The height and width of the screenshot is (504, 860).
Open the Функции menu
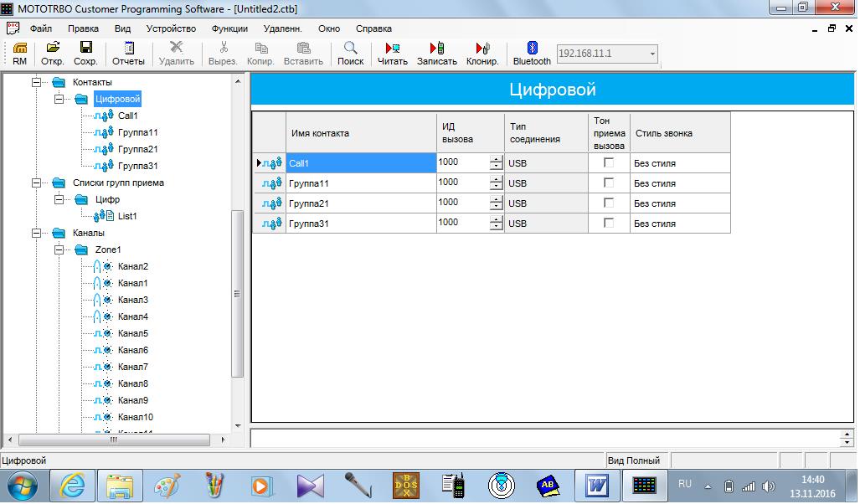click(x=229, y=28)
